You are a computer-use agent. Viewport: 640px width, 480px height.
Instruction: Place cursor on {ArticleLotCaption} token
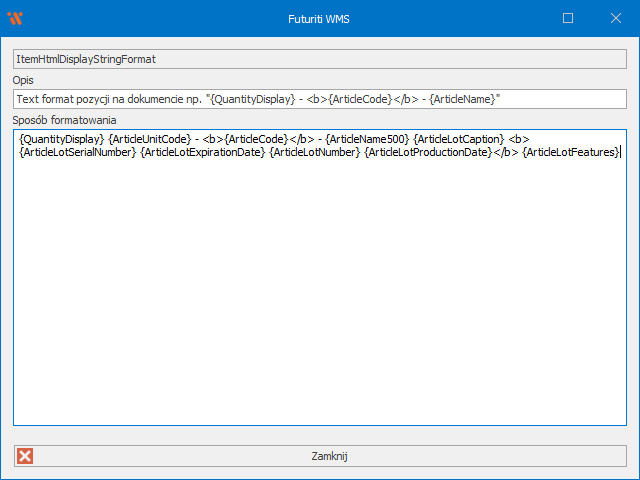(459, 138)
